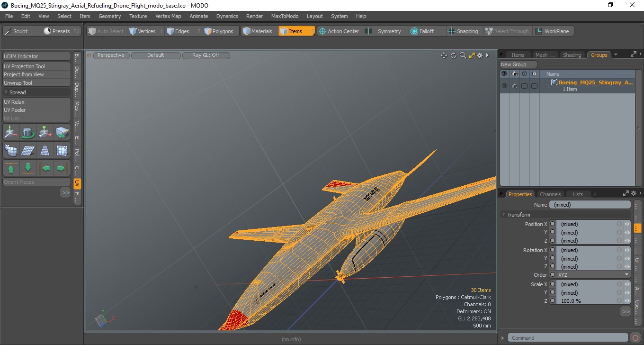Click the Command input field
This screenshot has width=644, height=345.
click(x=569, y=338)
